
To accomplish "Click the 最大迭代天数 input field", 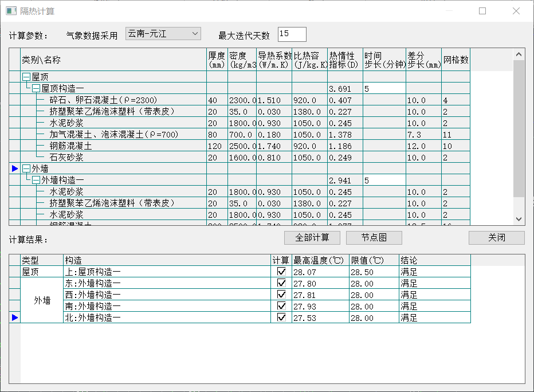I will pyautogui.click(x=292, y=34).
